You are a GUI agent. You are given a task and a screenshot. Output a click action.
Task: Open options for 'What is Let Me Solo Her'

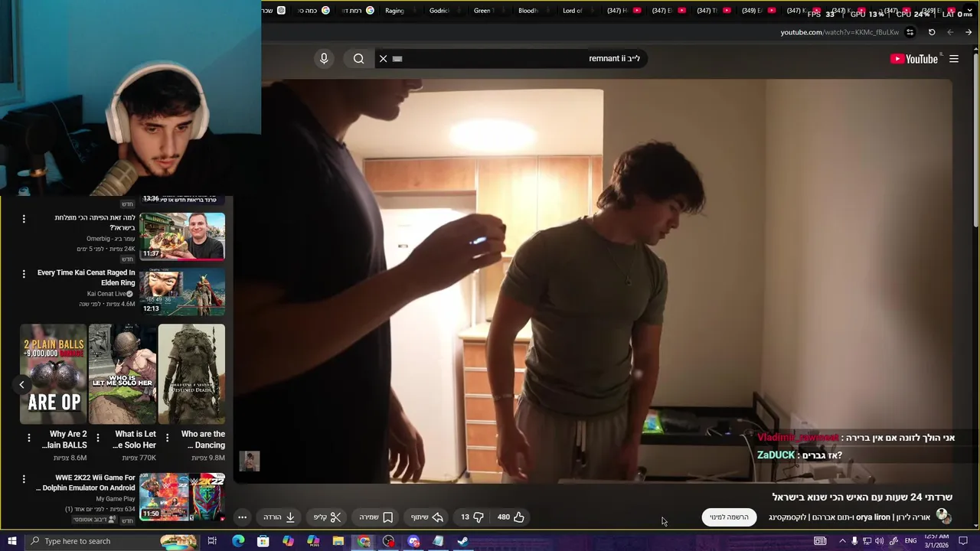pyautogui.click(x=97, y=438)
